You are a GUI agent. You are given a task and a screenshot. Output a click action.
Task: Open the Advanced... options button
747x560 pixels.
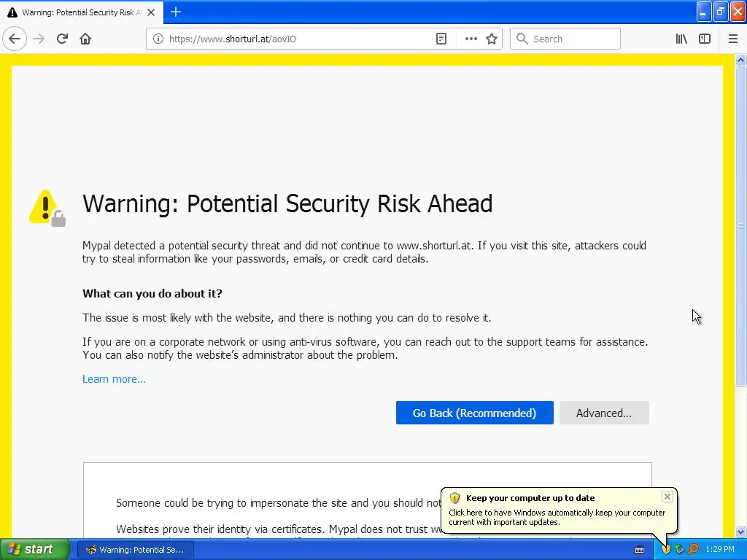pyautogui.click(x=604, y=413)
